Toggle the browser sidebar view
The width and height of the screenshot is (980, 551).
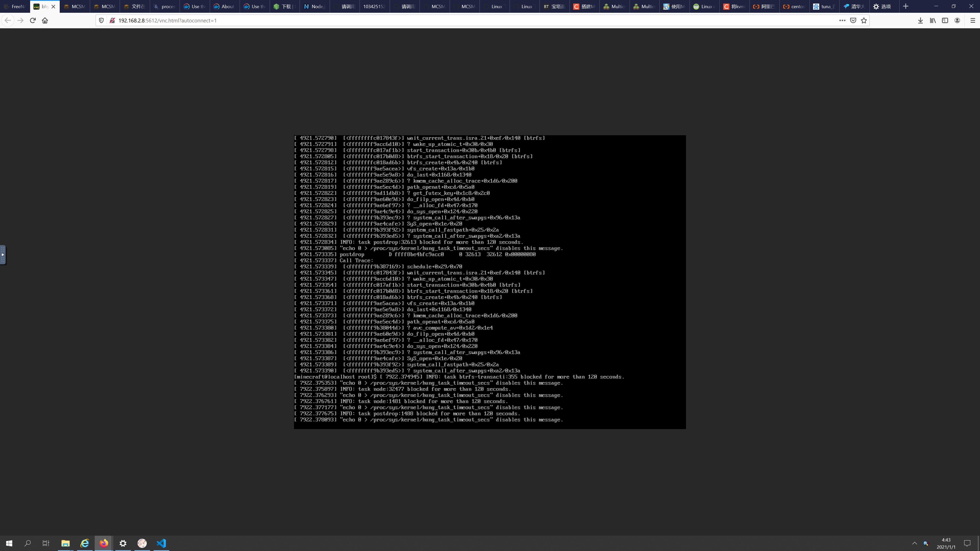[945, 20]
